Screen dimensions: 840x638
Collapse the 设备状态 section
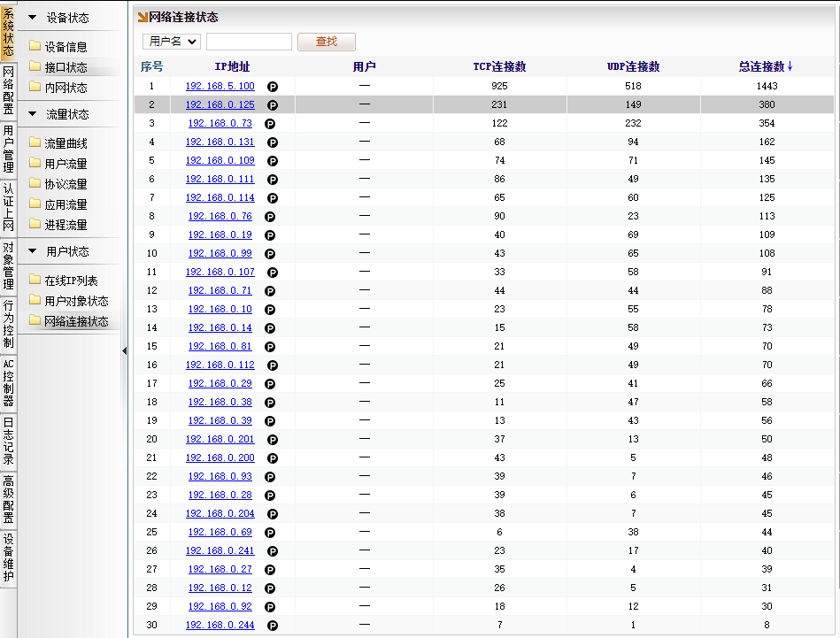pos(33,18)
